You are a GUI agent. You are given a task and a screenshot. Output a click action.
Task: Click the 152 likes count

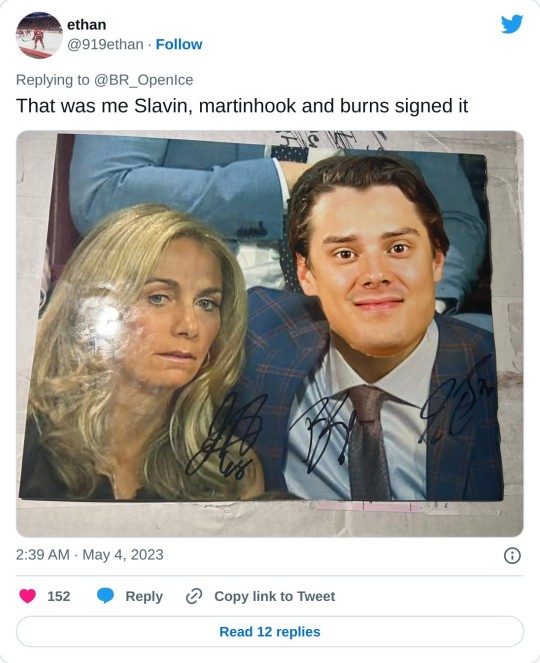click(59, 596)
